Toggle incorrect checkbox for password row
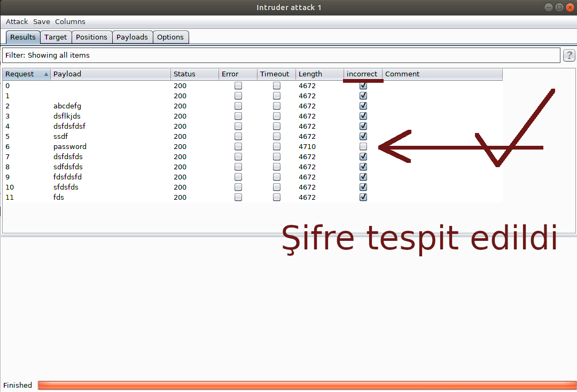577x392 pixels. pos(363,146)
